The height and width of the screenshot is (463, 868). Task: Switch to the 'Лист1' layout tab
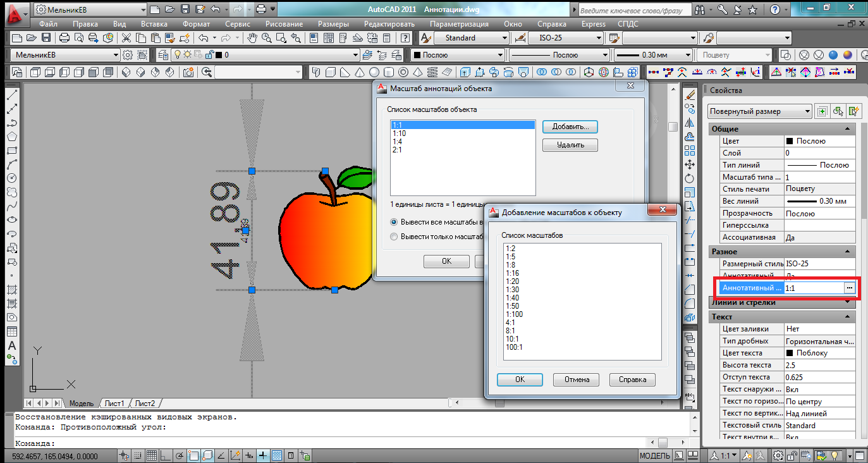[x=114, y=404]
